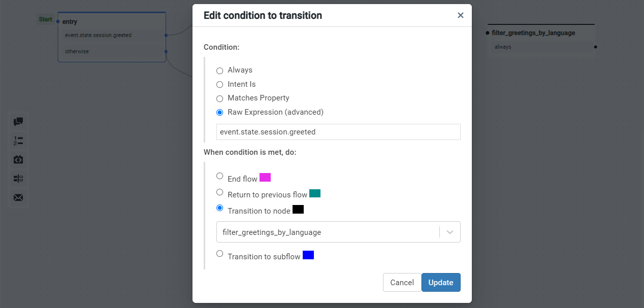Select the Always condition radio button
644x308 pixels.
click(x=220, y=71)
